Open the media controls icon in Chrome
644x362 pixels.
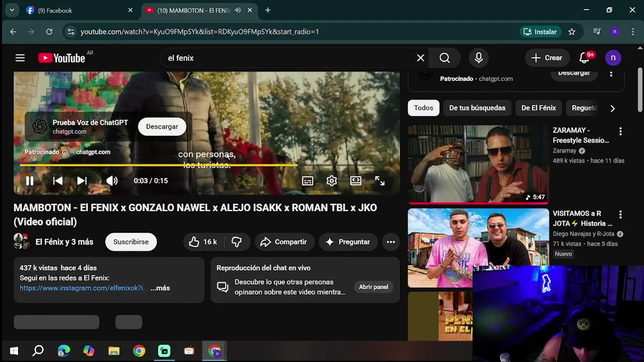[x=597, y=32]
